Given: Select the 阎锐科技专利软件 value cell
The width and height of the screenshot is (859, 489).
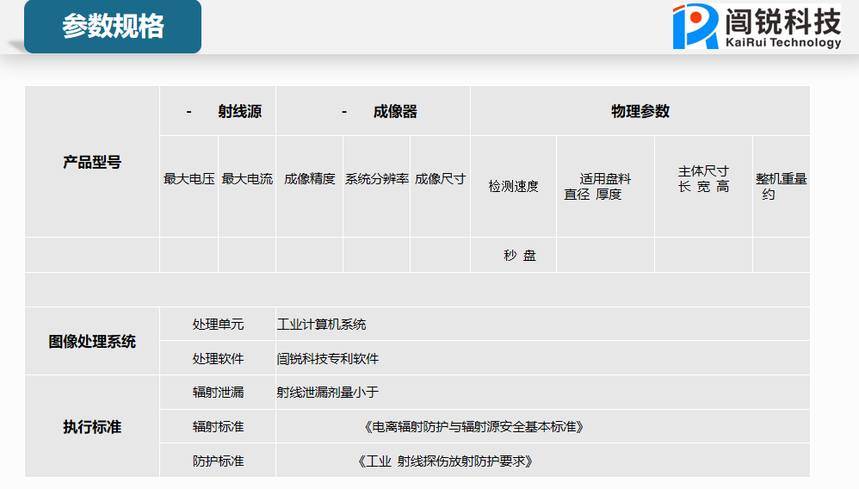Looking at the screenshot, I should [x=542, y=359].
